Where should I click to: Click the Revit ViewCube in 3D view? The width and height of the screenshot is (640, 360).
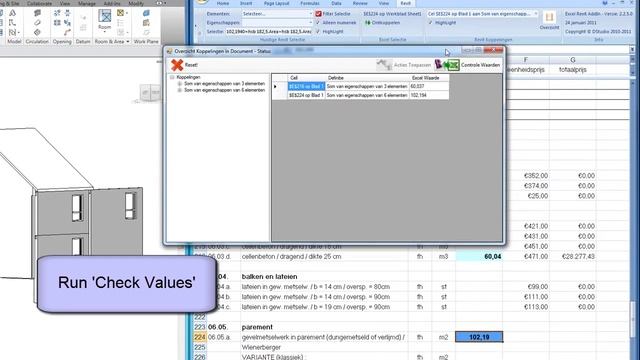coord(149,93)
